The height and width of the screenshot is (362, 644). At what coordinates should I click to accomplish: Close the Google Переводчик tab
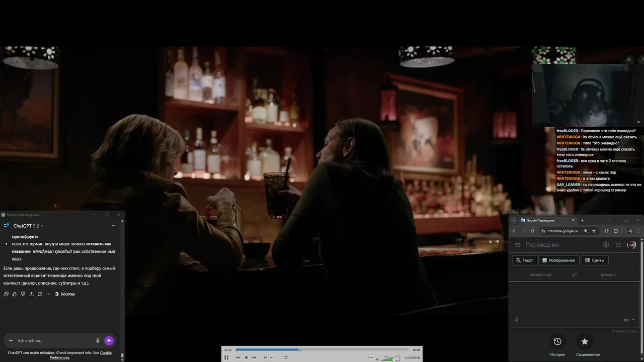point(573,220)
